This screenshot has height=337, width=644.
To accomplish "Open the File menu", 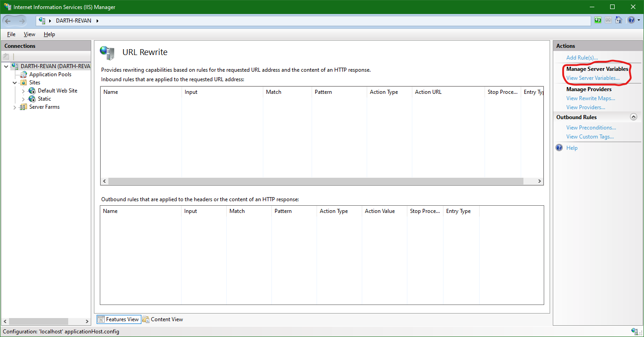I will pos(11,34).
